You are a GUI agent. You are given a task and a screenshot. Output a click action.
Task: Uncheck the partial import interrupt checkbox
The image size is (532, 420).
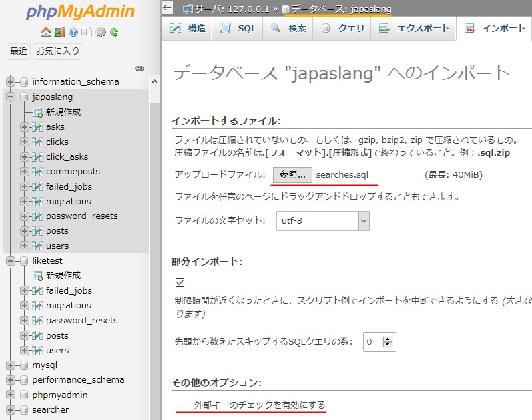pyautogui.click(x=180, y=282)
